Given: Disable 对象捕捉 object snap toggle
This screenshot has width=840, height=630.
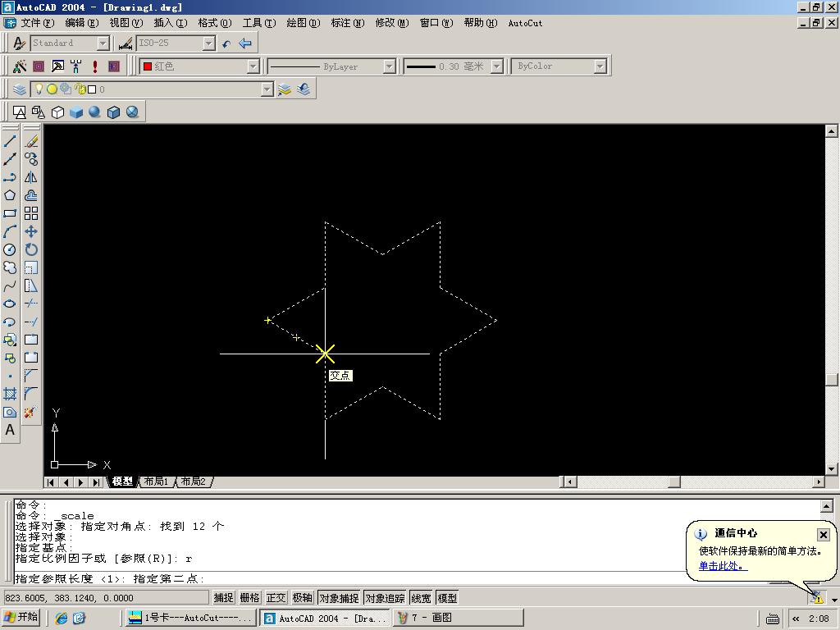Looking at the screenshot, I should (x=339, y=598).
